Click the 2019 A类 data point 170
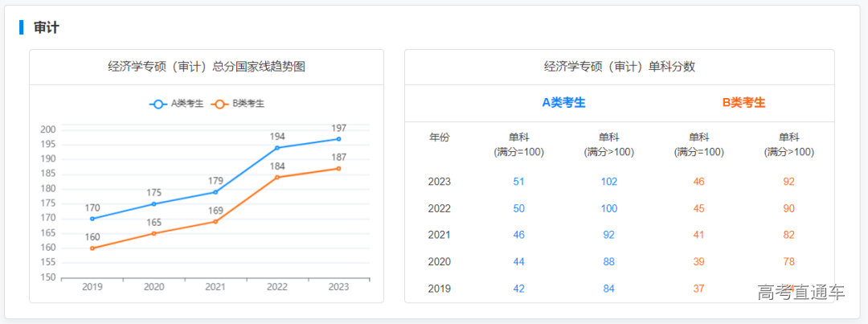 click(92, 219)
